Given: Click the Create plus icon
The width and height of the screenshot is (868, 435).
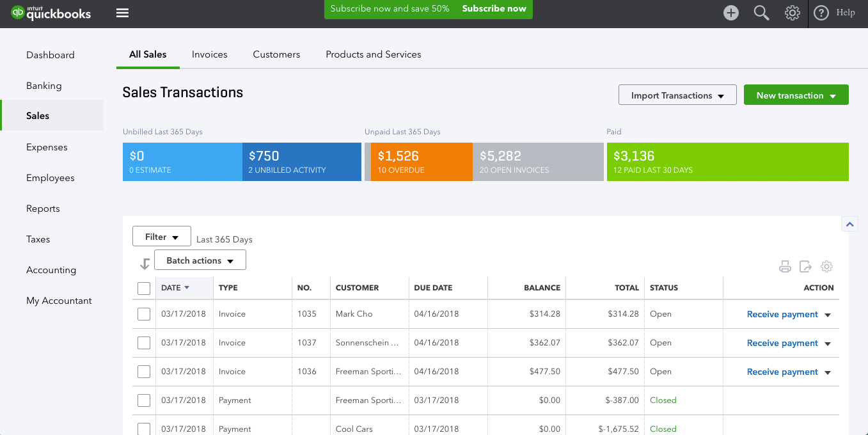Looking at the screenshot, I should pyautogui.click(x=730, y=12).
